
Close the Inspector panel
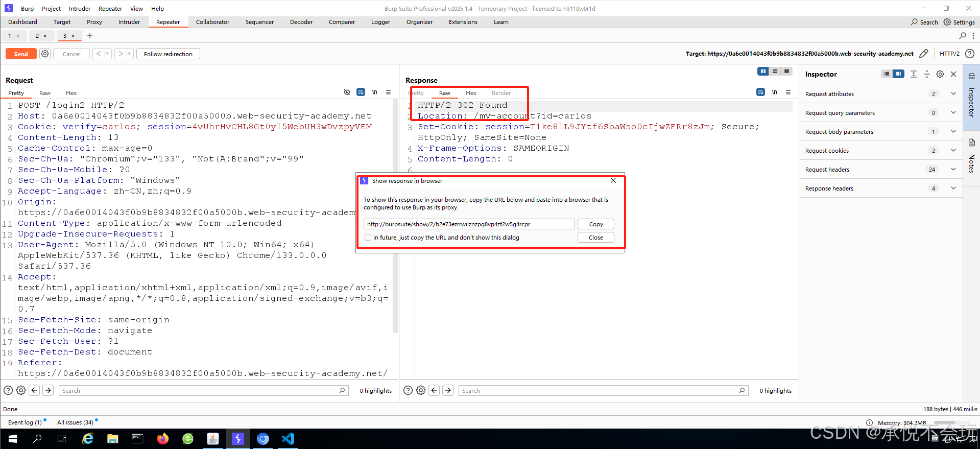click(x=953, y=74)
